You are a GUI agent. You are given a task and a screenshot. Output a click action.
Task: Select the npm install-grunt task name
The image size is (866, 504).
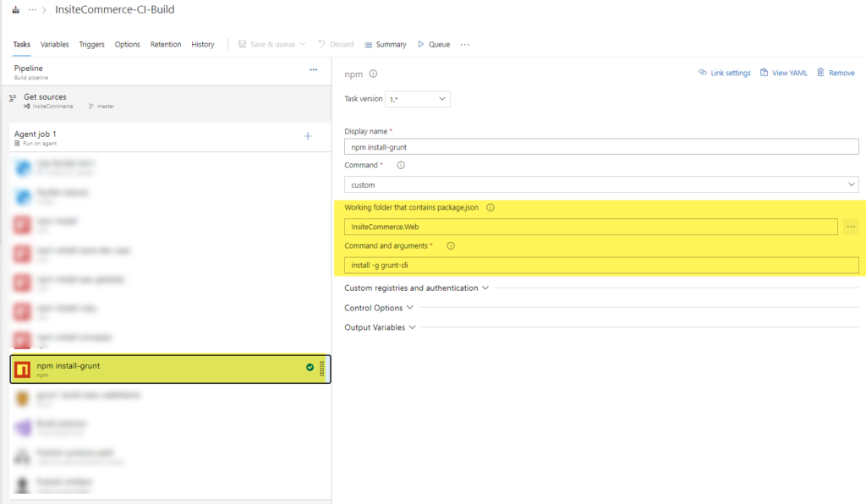(69, 365)
